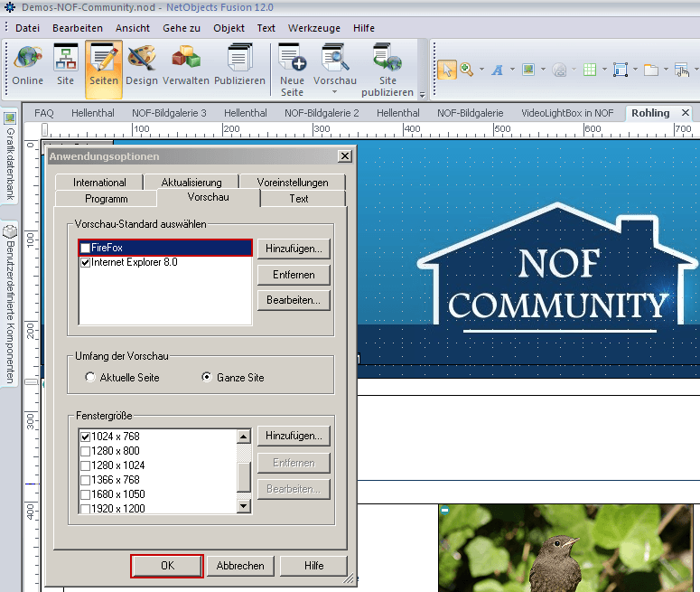Launch Vorschau preview
Viewport: 700px width, 592px height.
click(x=335, y=65)
